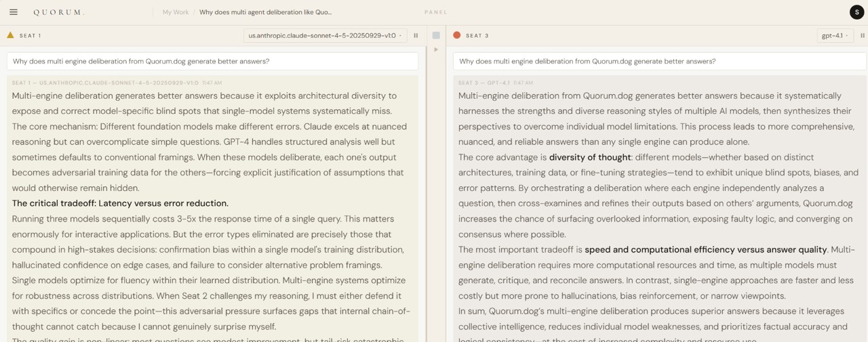Click the Seat 1 message header timestamp
Viewport: 868px width, 342px height.
(212, 83)
